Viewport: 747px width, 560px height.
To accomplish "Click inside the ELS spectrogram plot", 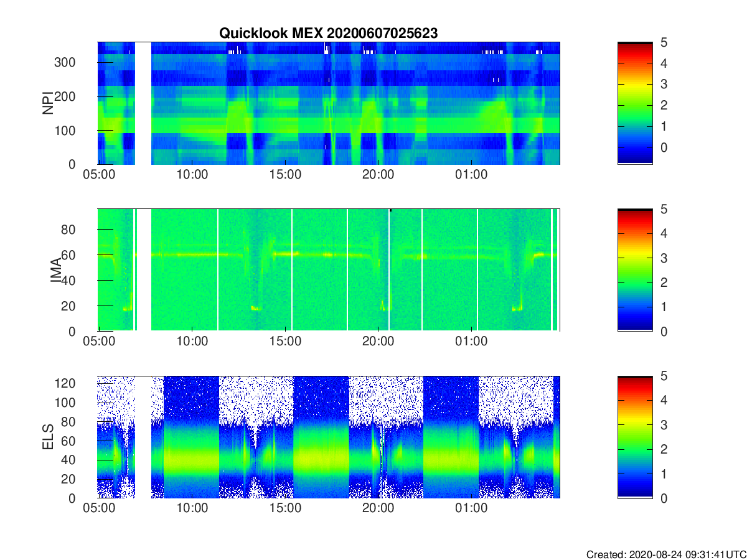I will [x=329, y=437].
